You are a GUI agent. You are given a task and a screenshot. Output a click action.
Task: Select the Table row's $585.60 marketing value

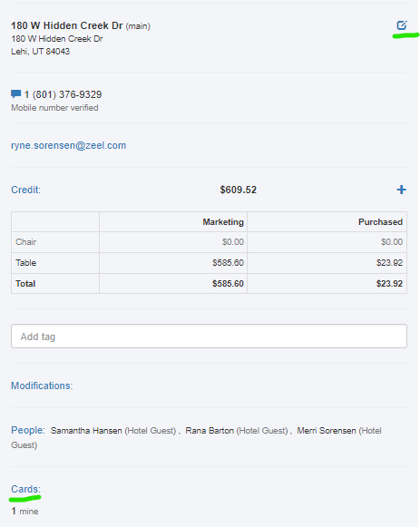[228, 263]
